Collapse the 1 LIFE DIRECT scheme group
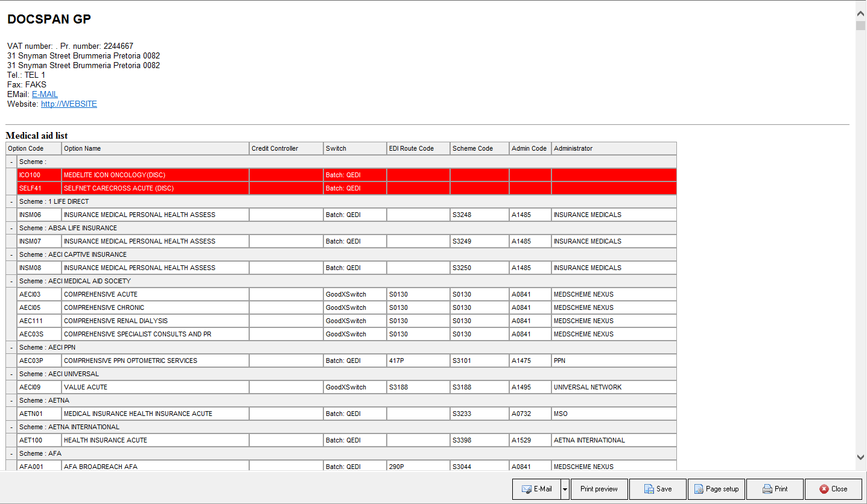 (11, 201)
